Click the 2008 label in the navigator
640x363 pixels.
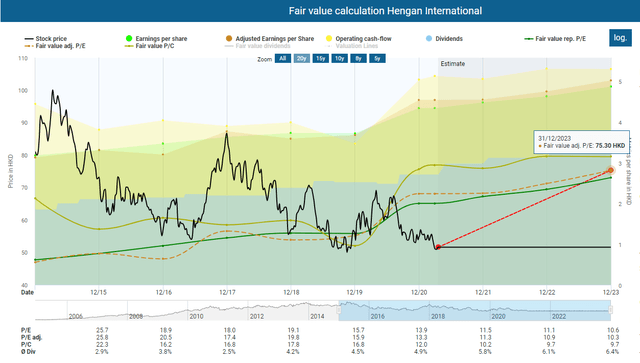tap(136, 316)
